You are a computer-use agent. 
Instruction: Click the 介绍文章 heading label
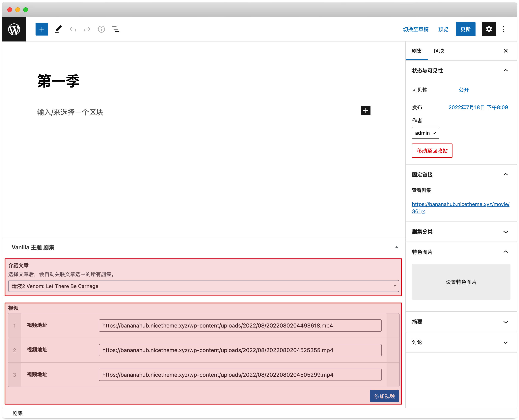point(18,266)
